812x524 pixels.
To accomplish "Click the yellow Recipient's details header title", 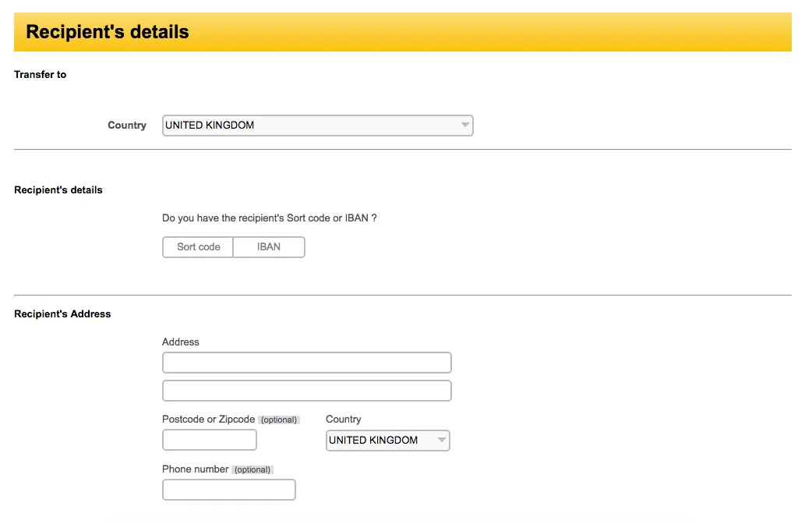I will tap(108, 33).
